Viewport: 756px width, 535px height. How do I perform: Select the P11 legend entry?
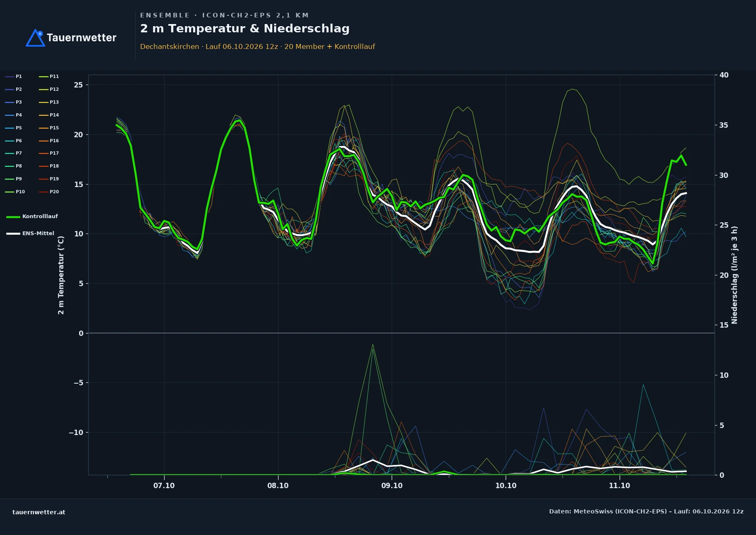click(49, 76)
